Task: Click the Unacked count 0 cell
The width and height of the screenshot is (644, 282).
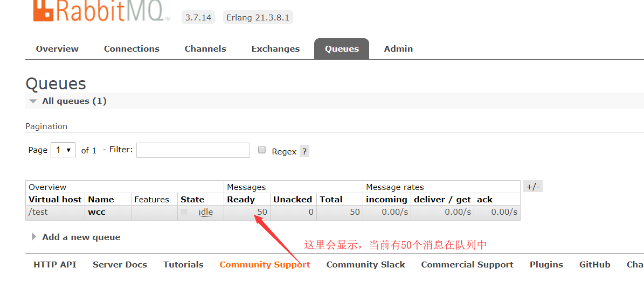Action: pyautogui.click(x=293, y=213)
